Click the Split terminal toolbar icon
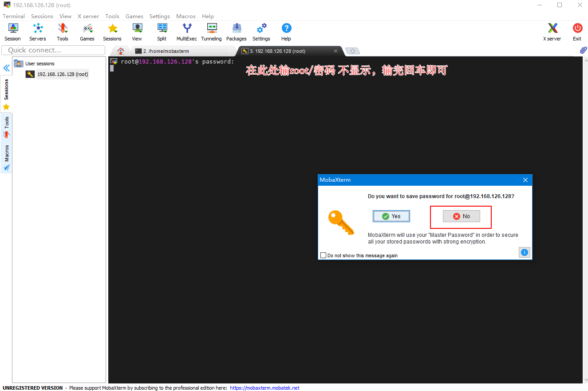This screenshot has height=391, width=588. 162,32
